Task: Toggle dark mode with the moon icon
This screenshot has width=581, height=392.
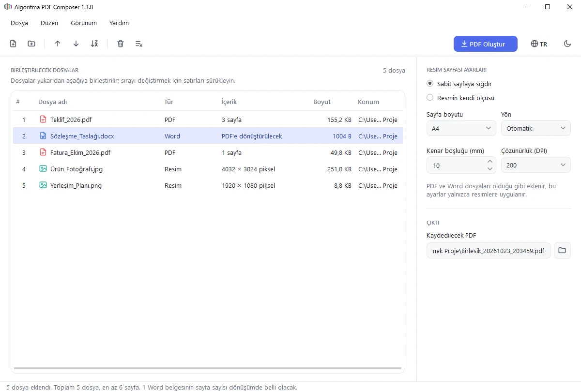Action: click(x=567, y=44)
